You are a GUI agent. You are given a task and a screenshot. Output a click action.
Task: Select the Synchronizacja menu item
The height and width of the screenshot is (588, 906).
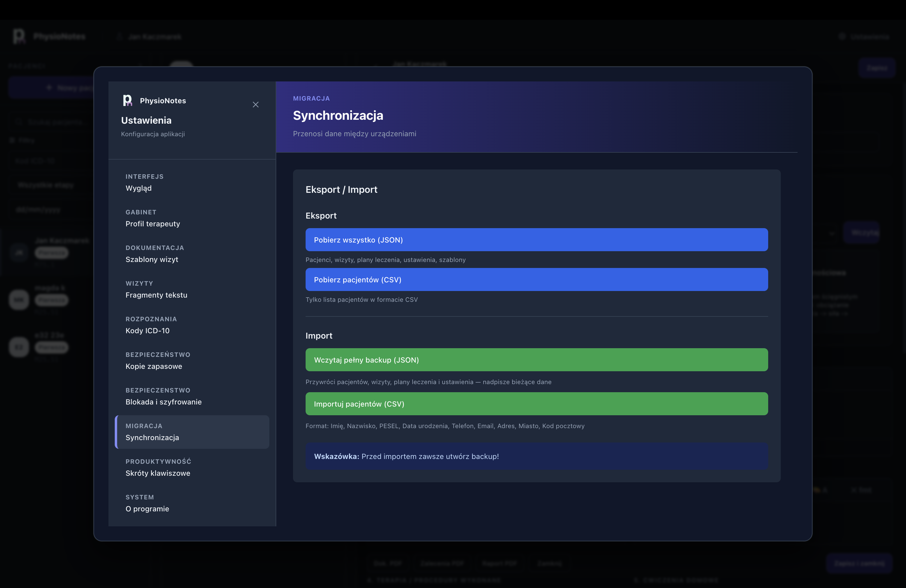click(192, 432)
